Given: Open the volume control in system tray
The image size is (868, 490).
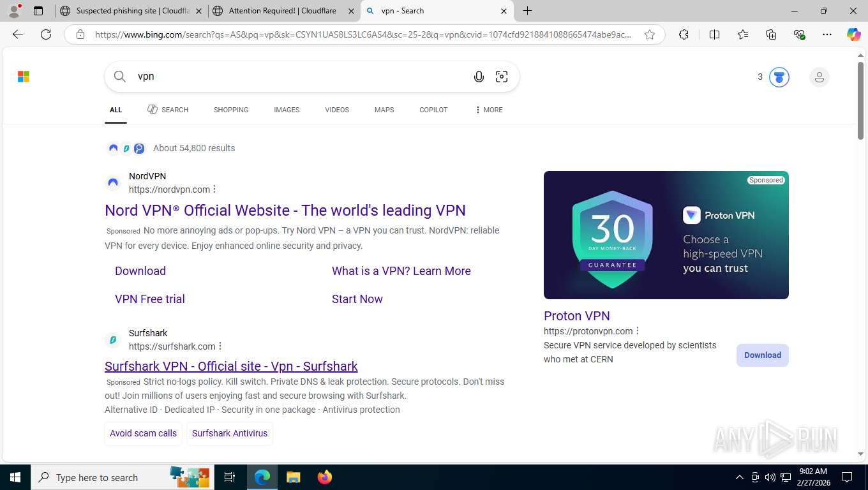Looking at the screenshot, I should click(770, 477).
